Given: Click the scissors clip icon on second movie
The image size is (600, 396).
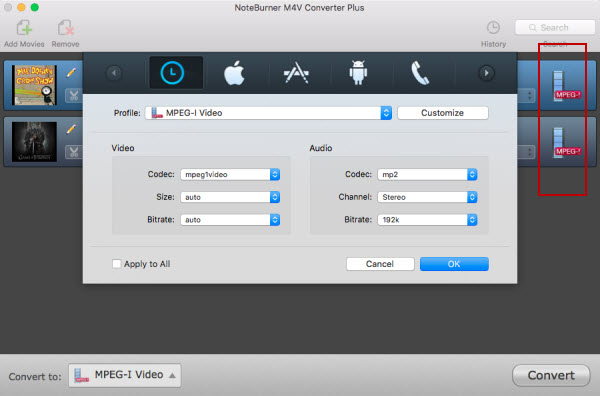Looking at the screenshot, I should (73, 152).
